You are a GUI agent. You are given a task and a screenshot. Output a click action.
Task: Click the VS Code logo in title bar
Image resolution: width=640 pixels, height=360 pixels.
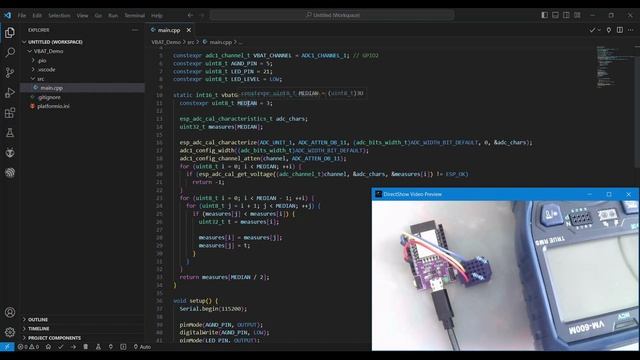click(8, 15)
